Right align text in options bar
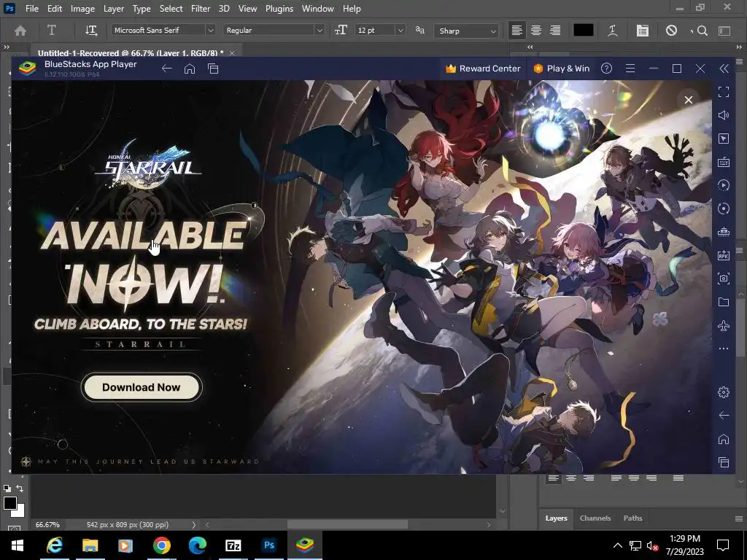Image resolution: width=747 pixels, height=560 pixels. tap(555, 31)
